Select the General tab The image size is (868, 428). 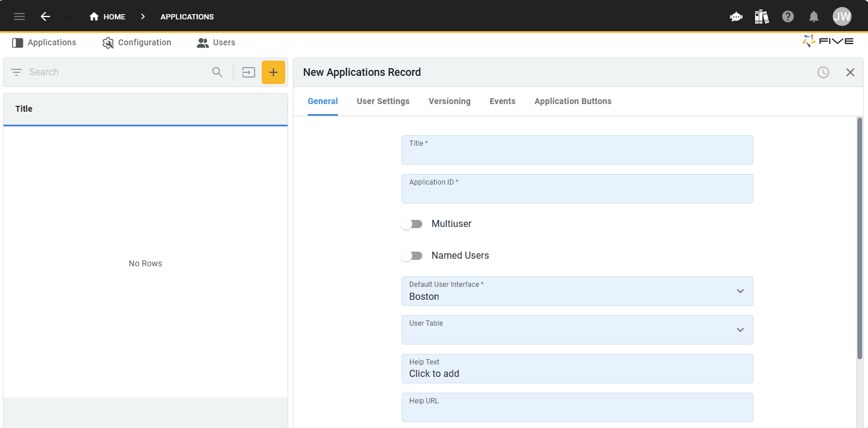tap(323, 101)
